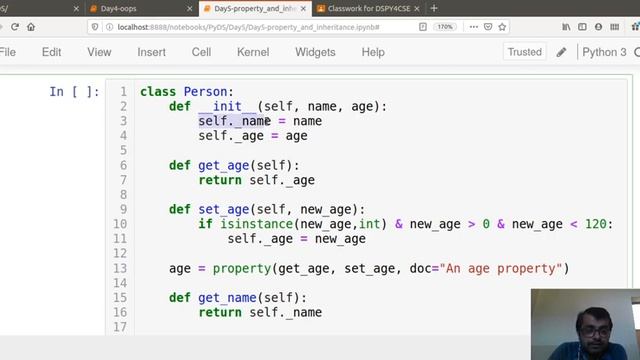Close the Day4-oops tab

point(189,9)
